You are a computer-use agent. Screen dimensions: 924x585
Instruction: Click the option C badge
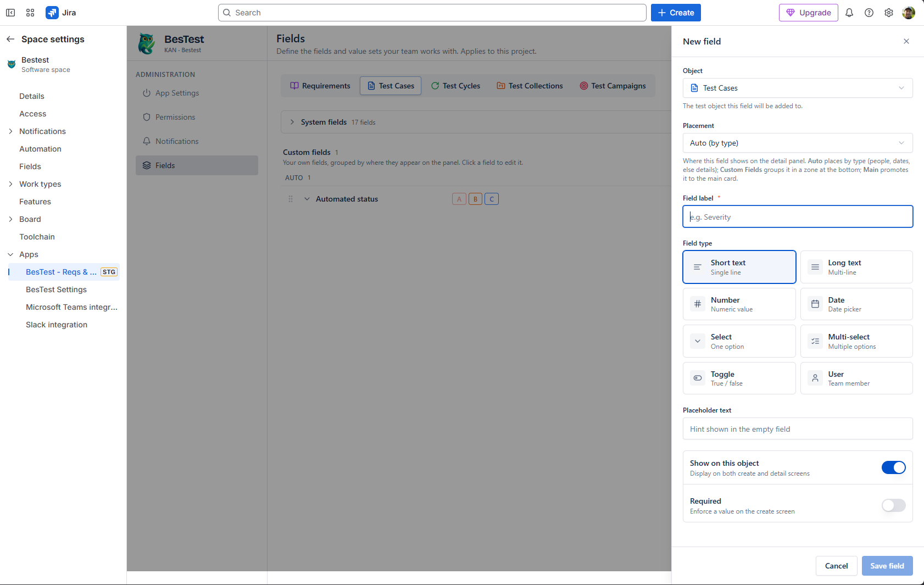pyautogui.click(x=492, y=199)
